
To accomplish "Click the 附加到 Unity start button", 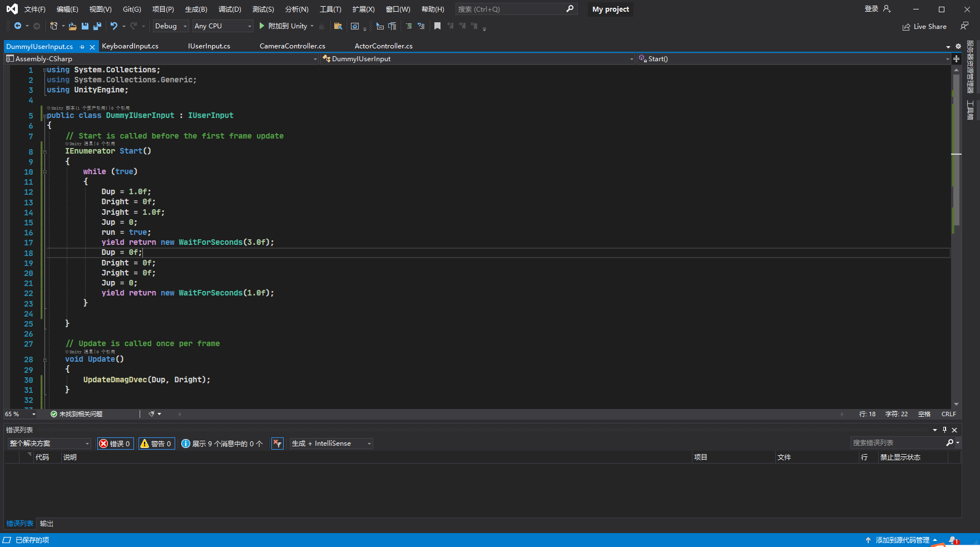I will point(283,26).
